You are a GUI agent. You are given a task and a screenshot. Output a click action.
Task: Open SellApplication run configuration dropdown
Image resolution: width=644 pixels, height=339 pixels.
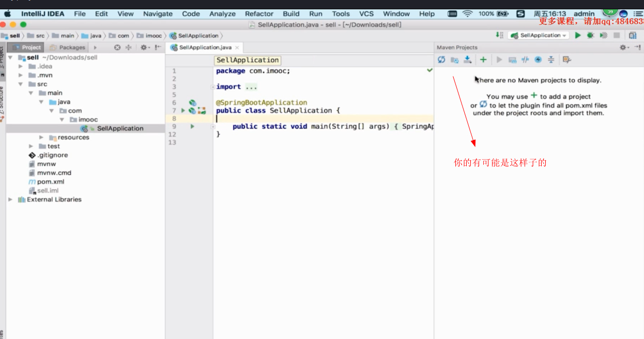coord(538,35)
